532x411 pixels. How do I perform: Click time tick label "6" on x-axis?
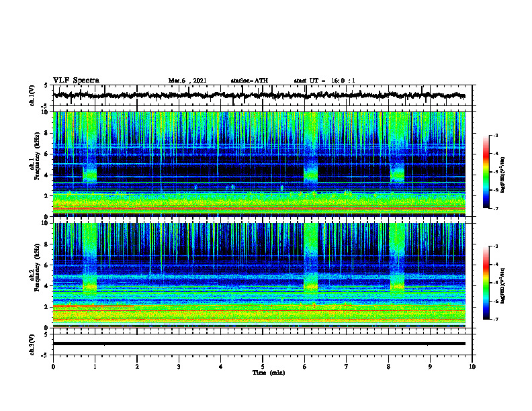point(305,367)
